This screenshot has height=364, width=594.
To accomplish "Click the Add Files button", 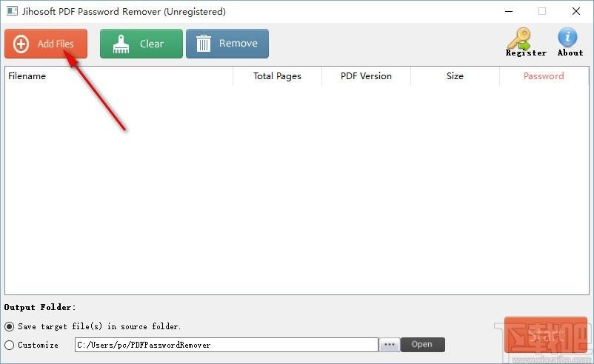I will pos(46,44).
